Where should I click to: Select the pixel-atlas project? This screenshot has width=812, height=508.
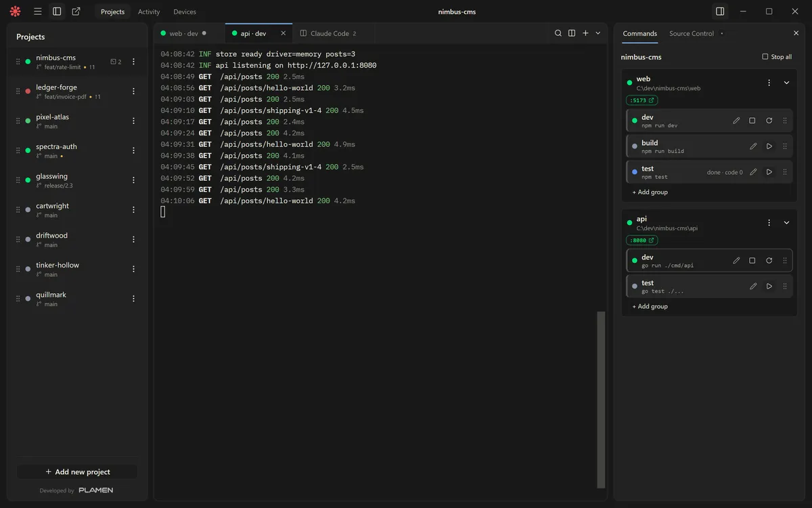pos(77,121)
